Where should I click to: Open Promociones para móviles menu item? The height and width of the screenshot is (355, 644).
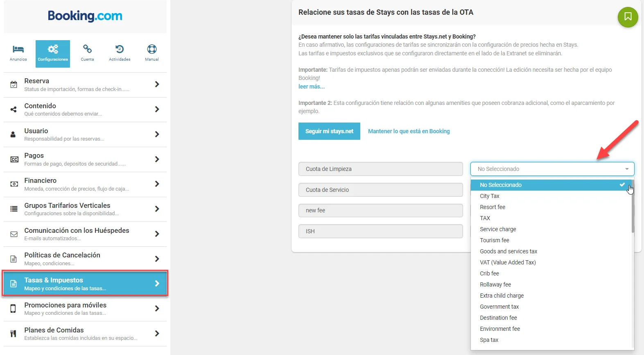pos(85,309)
